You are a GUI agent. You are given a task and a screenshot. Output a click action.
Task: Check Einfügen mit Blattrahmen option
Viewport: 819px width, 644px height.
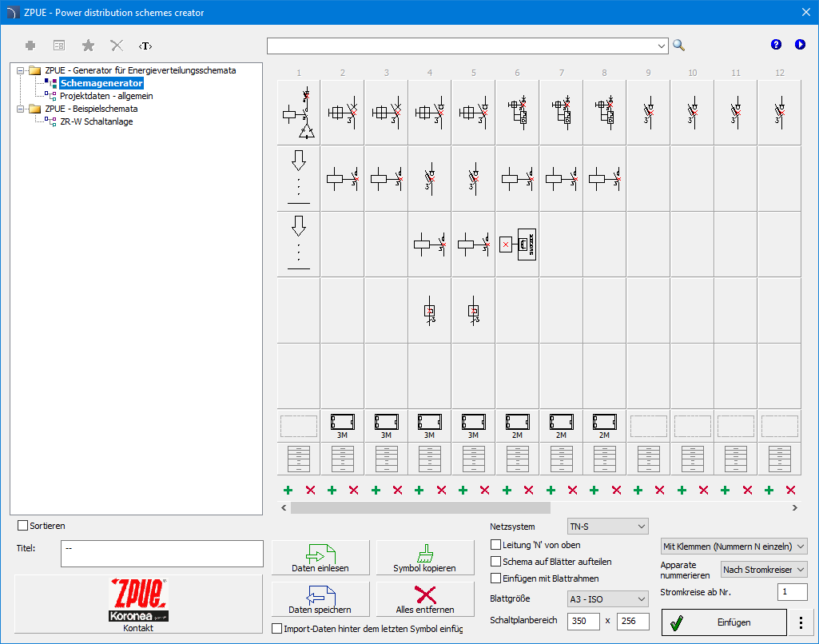pos(496,578)
